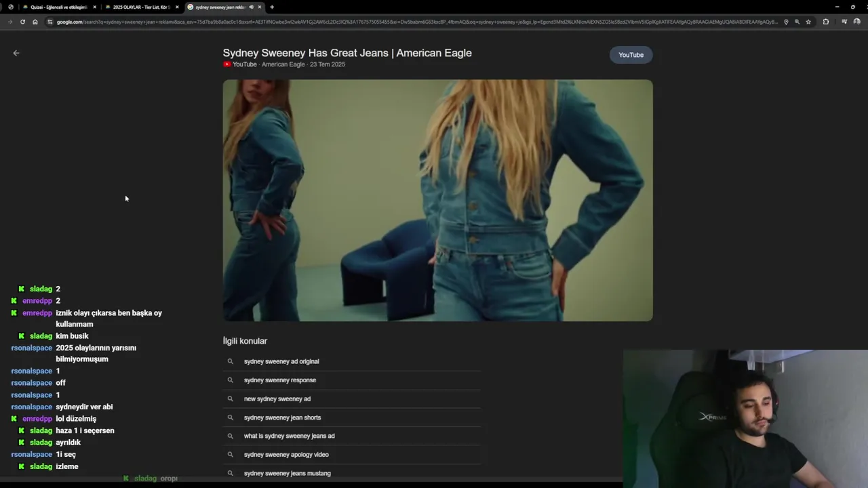Open related search 'sydney sweeney ad original'
Viewport: 868px width, 488px height.
[x=281, y=361]
